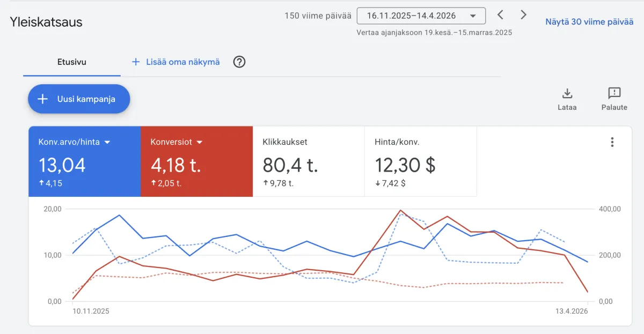Click the 10.11.2025 axis date label
This screenshot has height=334, width=644.
click(x=91, y=311)
